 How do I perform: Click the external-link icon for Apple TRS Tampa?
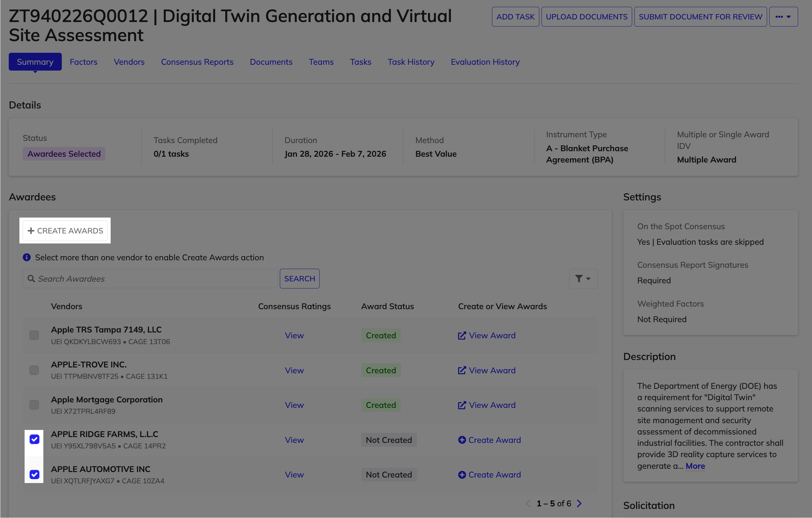click(462, 335)
